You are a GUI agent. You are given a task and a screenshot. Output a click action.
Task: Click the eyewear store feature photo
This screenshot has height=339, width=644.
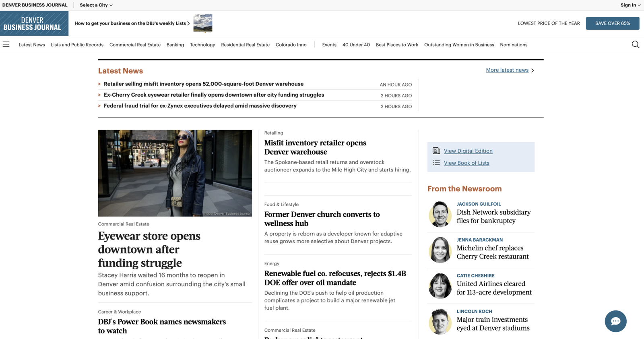(175, 173)
